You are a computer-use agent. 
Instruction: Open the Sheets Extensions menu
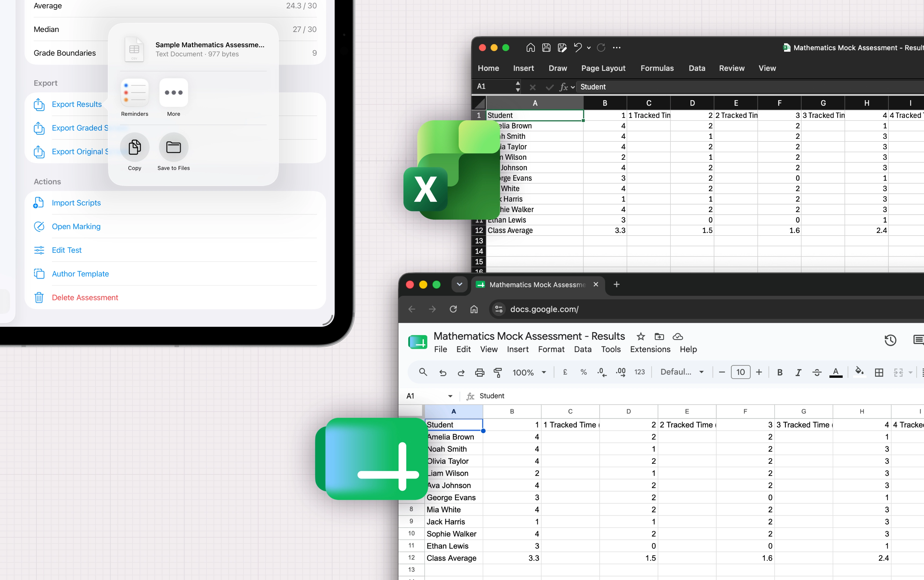650,349
